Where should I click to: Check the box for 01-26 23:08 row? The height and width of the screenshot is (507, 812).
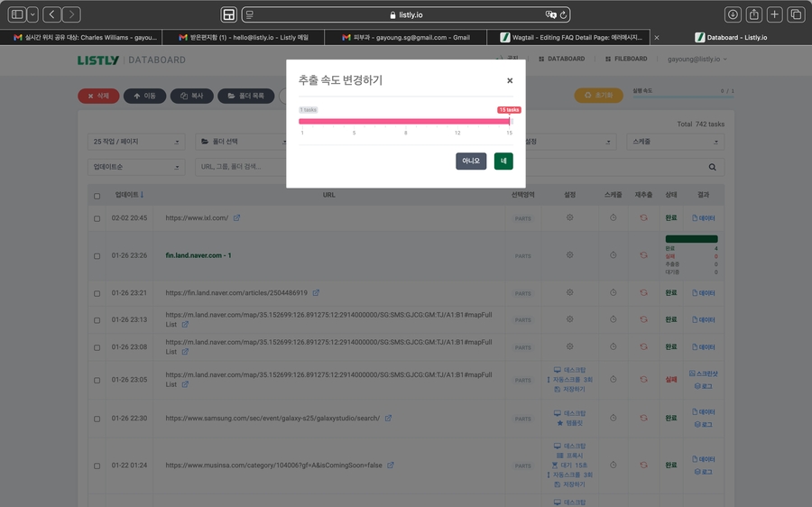(x=97, y=347)
